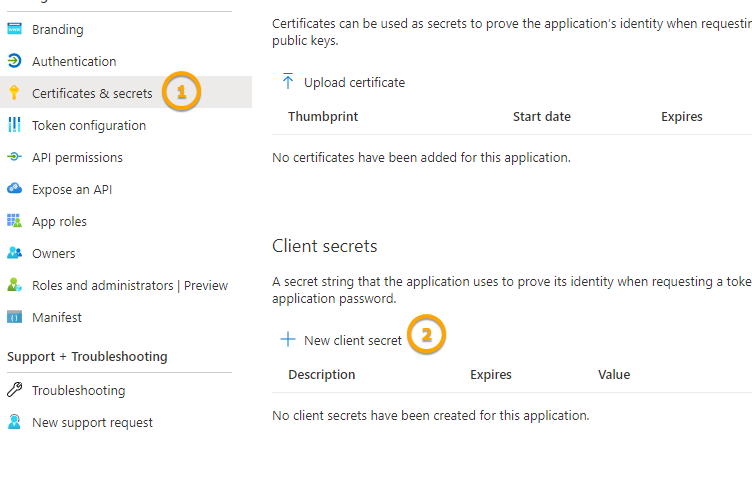Click the Troubleshooting wrench icon
The width and height of the screenshot is (752, 494).
tap(14, 391)
